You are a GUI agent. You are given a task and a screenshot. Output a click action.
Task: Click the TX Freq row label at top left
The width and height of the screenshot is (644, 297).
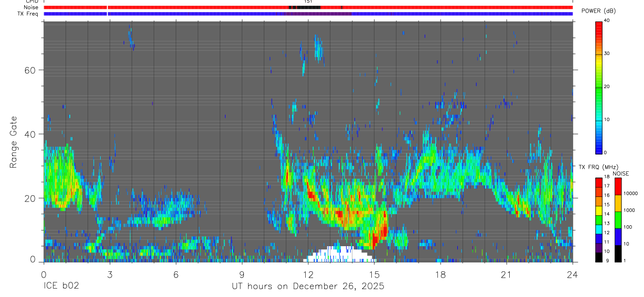(x=28, y=14)
